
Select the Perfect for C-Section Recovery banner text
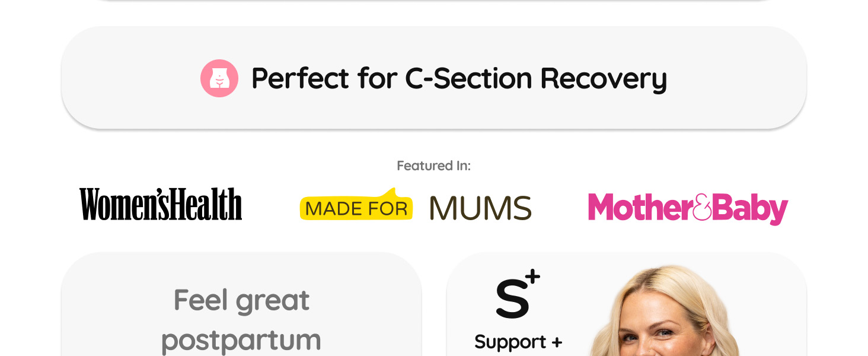pyautogui.click(x=459, y=78)
